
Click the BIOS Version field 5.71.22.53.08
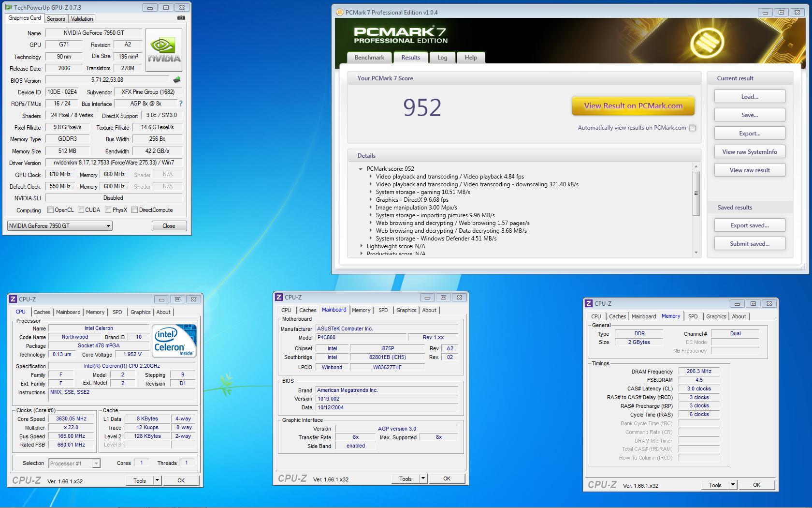pyautogui.click(x=107, y=80)
